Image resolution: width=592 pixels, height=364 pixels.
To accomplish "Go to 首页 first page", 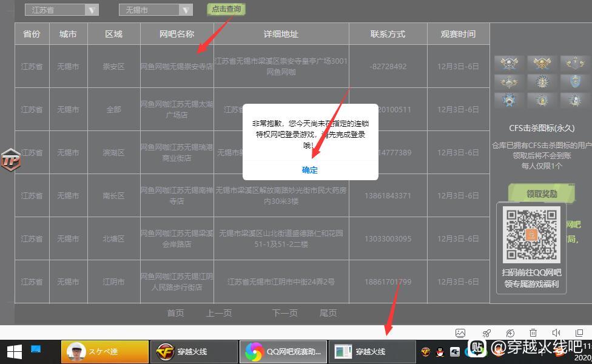I will [175, 313].
